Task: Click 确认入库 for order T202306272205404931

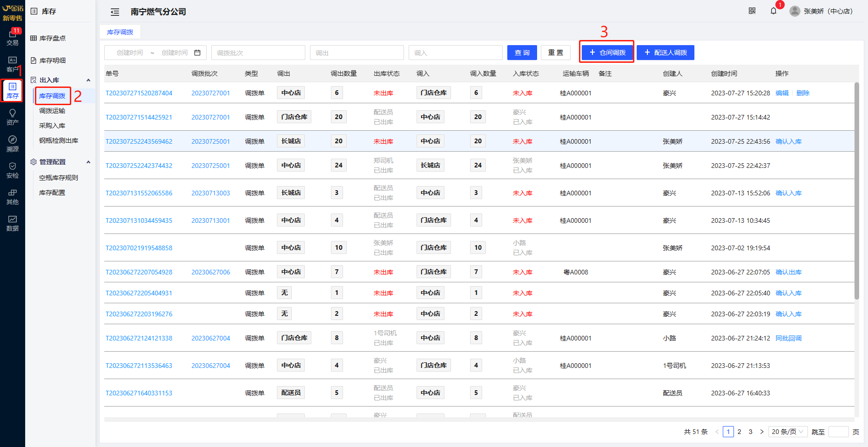Action: [x=788, y=293]
